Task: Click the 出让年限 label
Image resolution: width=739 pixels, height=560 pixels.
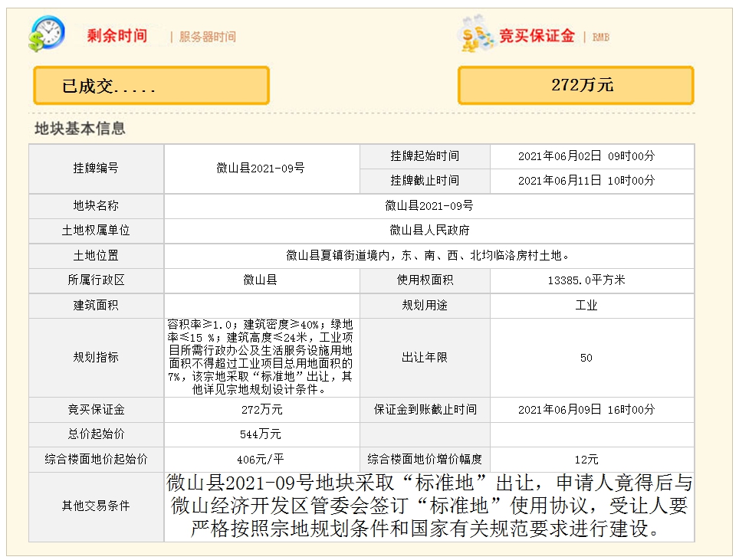Action: 425,358
